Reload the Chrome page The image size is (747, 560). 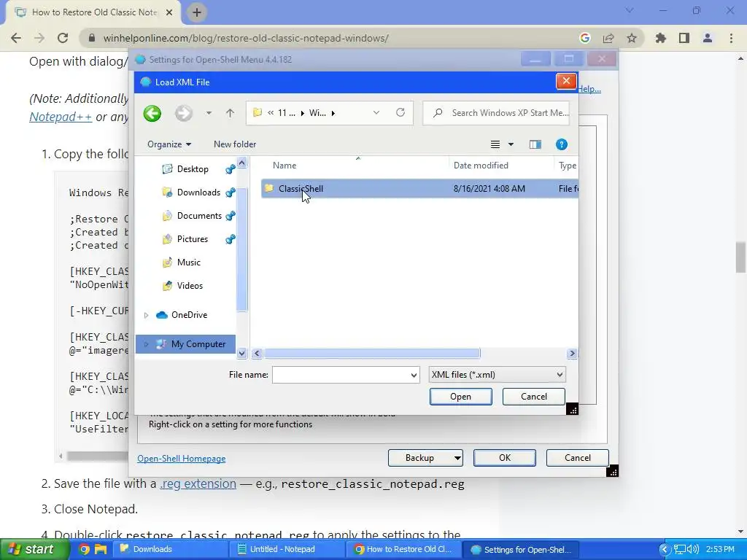point(63,38)
